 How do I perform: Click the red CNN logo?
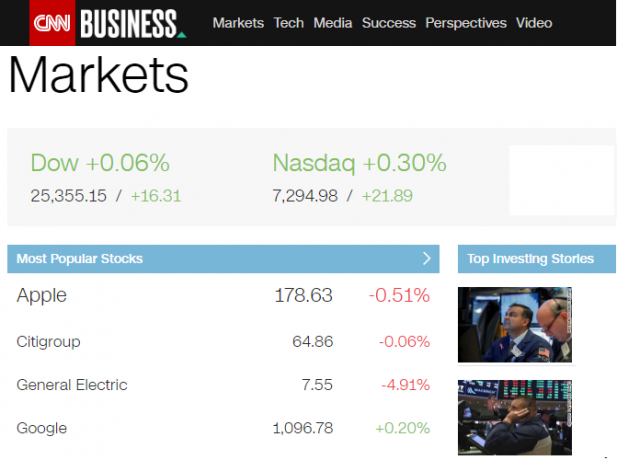point(52,23)
